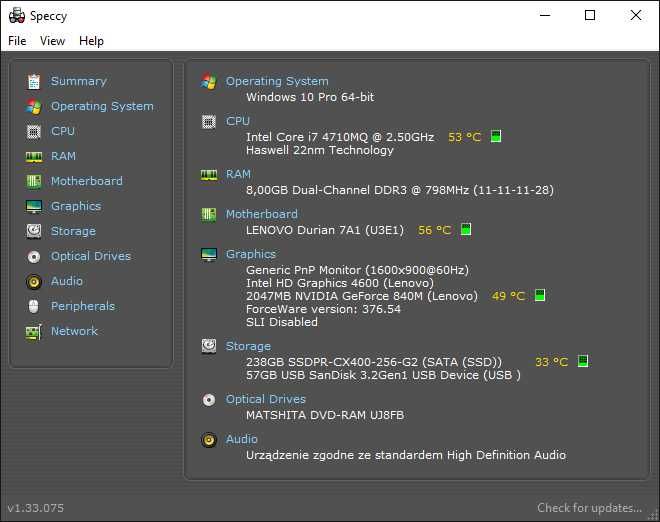The height and width of the screenshot is (522, 660).
Task: Click '238GB SSDPR-CX400-256-G2' storage entry
Action: click(374, 362)
